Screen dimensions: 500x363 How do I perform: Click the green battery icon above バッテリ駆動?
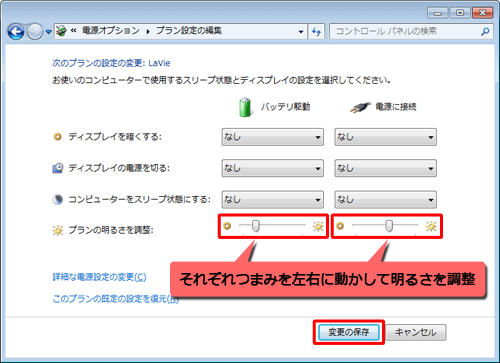pos(245,107)
